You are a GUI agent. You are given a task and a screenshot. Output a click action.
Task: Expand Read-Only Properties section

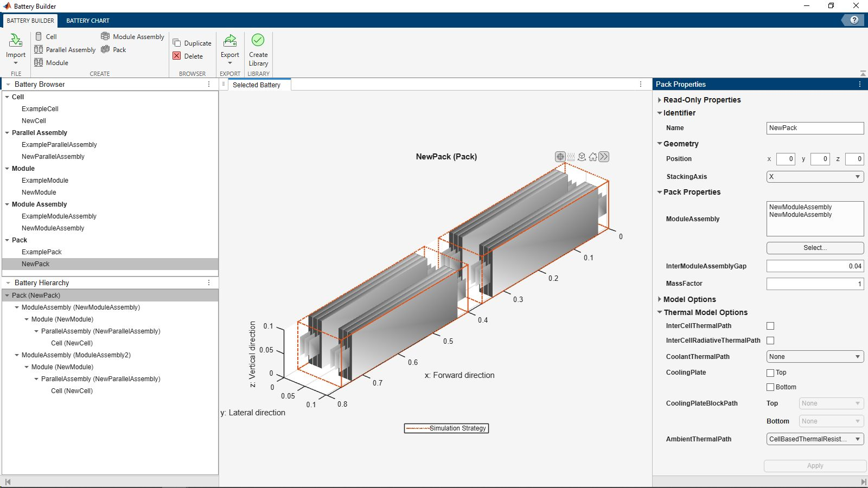[660, 100]
